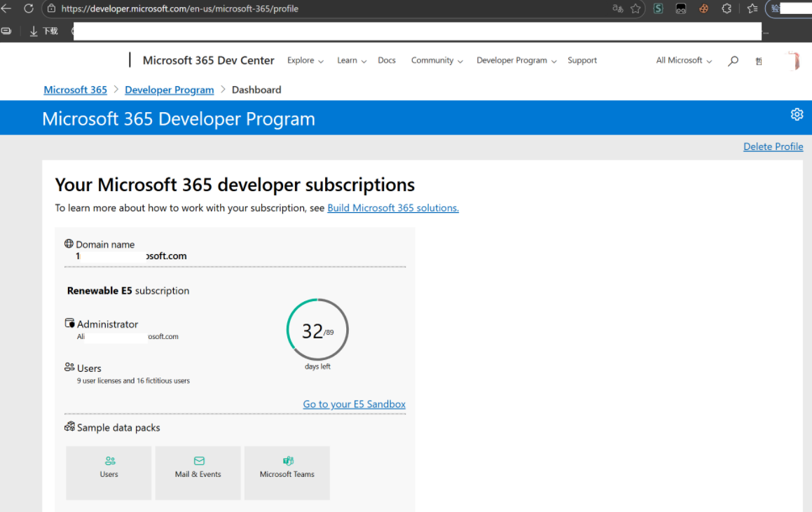Click the Delete Profile link

pos(773,146)
